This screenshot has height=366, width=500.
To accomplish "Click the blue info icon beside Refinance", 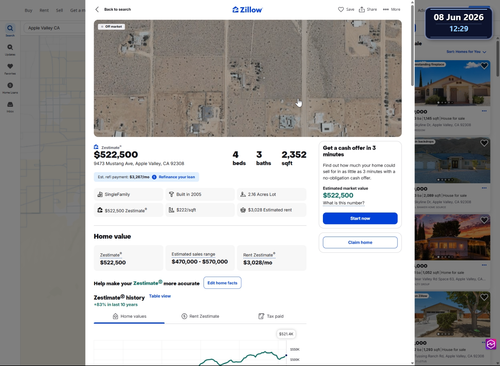I will click(x=154, y=177).
